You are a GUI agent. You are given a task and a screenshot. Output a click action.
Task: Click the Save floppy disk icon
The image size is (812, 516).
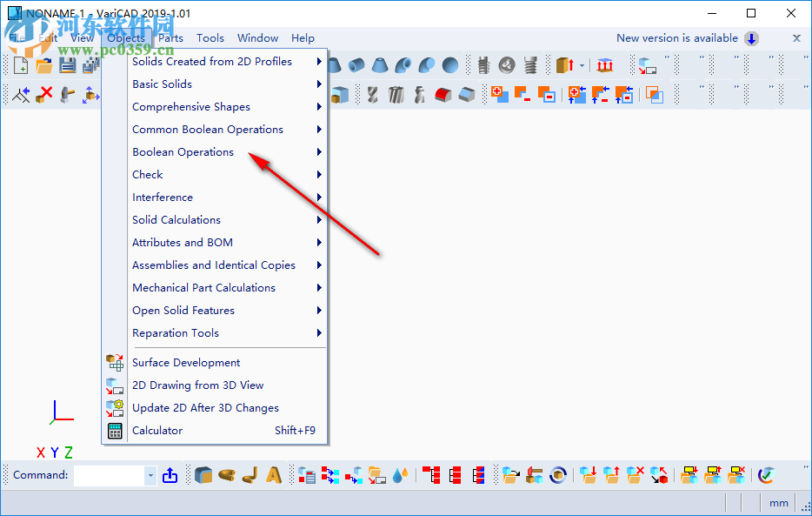[67, 65]
